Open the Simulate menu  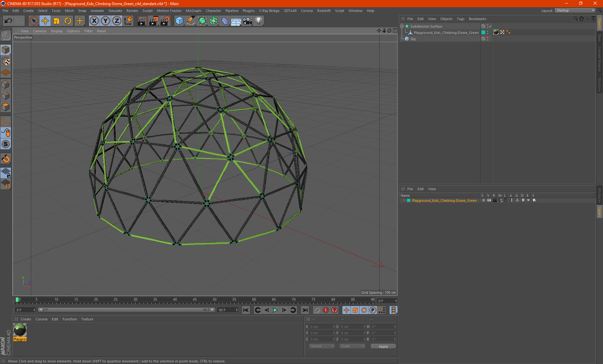click(115, 11)
